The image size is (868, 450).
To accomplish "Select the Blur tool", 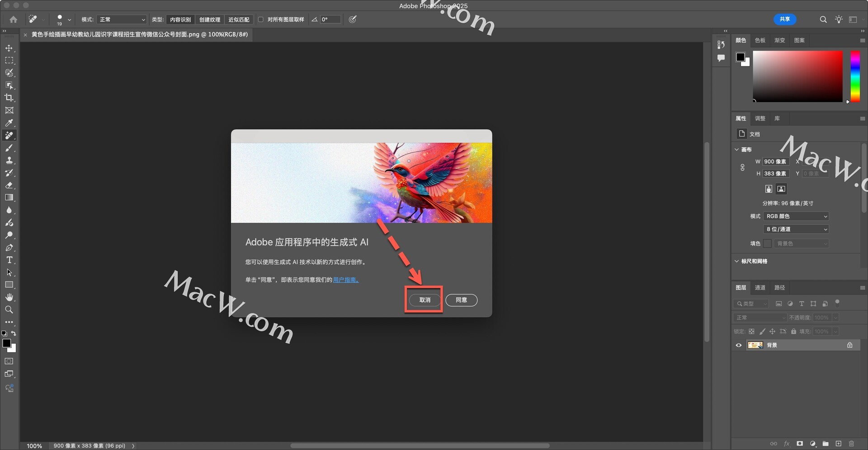I will point(9,210).
